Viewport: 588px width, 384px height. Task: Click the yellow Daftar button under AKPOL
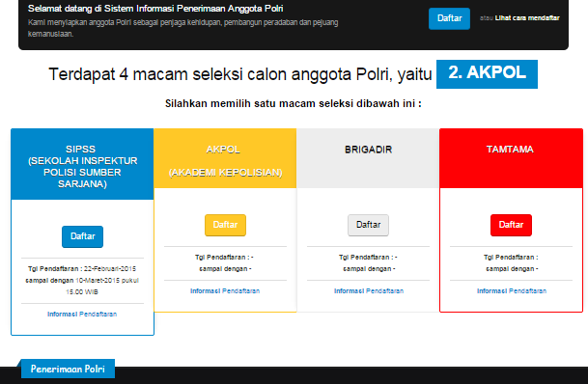[225, 225]
